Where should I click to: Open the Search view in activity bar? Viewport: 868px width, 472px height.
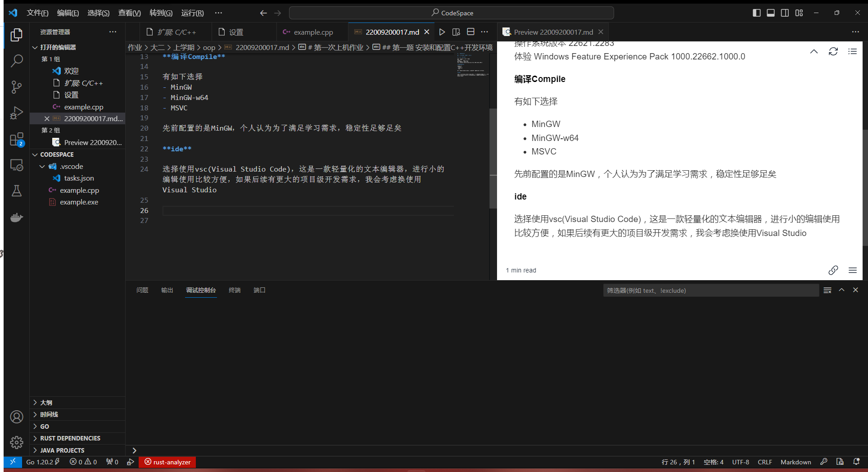coord(17,61)
